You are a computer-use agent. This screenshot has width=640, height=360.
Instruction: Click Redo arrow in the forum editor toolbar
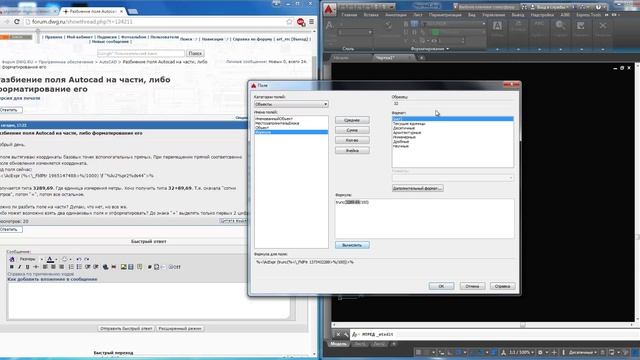pos(87,259)
